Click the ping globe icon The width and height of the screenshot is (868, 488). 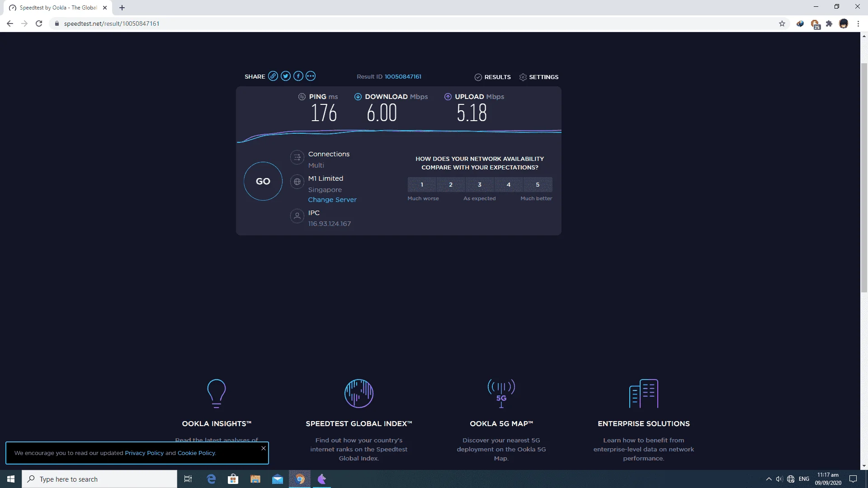(x=302, y=97)
